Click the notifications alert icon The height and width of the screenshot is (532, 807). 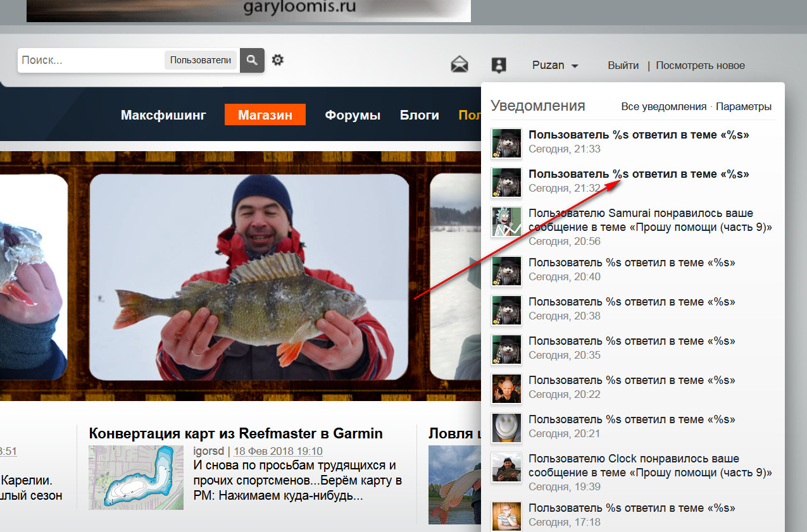click(499, 65)
